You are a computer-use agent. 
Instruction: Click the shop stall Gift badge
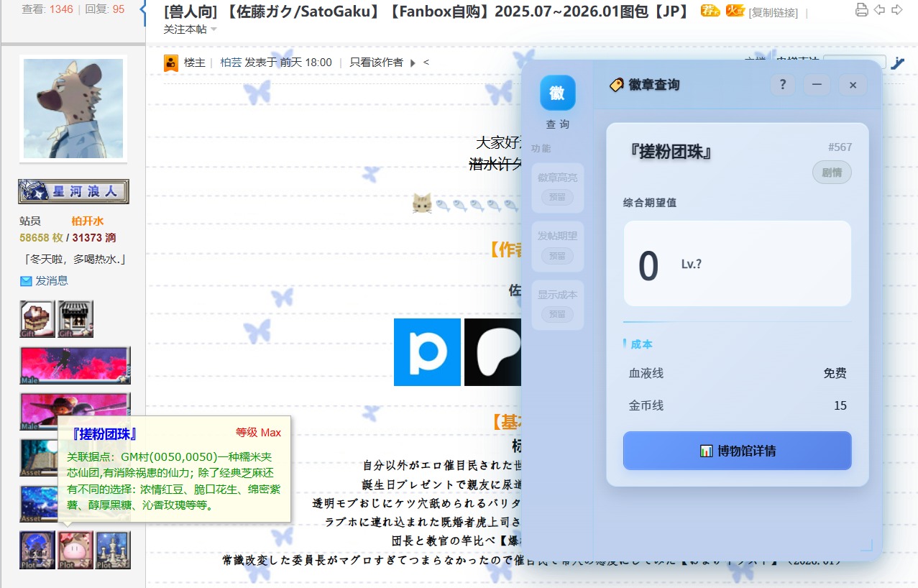pos(75,318)
